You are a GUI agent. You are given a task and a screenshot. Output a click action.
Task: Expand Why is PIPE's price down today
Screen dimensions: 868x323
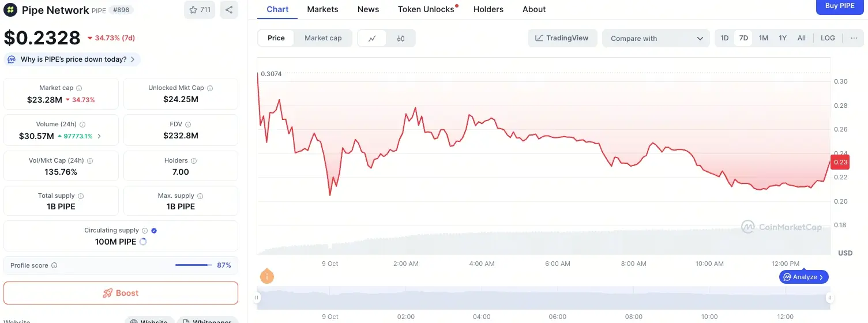click(x=73, y=59)
